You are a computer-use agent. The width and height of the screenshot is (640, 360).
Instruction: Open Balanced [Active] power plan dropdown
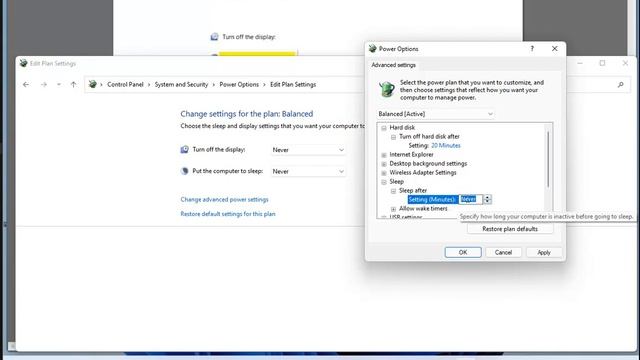point(436,114)
